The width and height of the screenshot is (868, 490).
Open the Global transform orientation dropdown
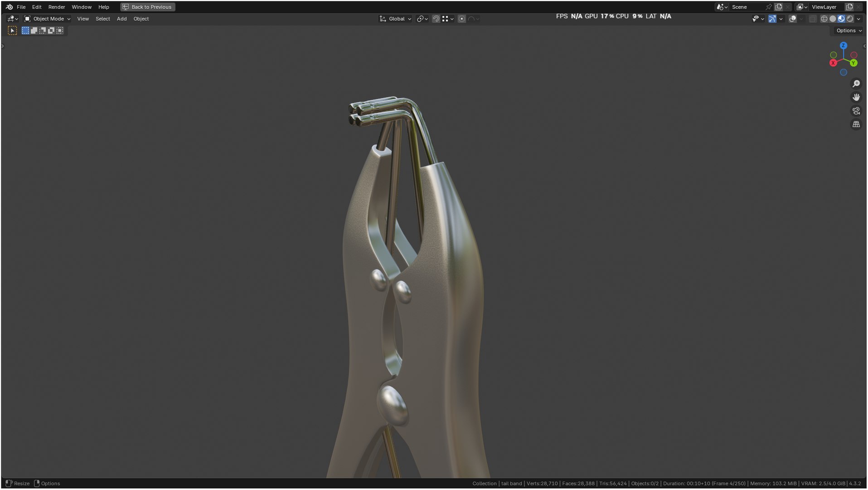pos(395,19)
